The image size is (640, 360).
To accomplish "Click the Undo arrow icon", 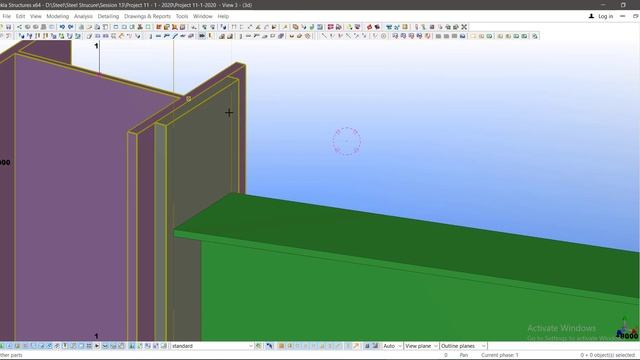I will coord(62,27).
